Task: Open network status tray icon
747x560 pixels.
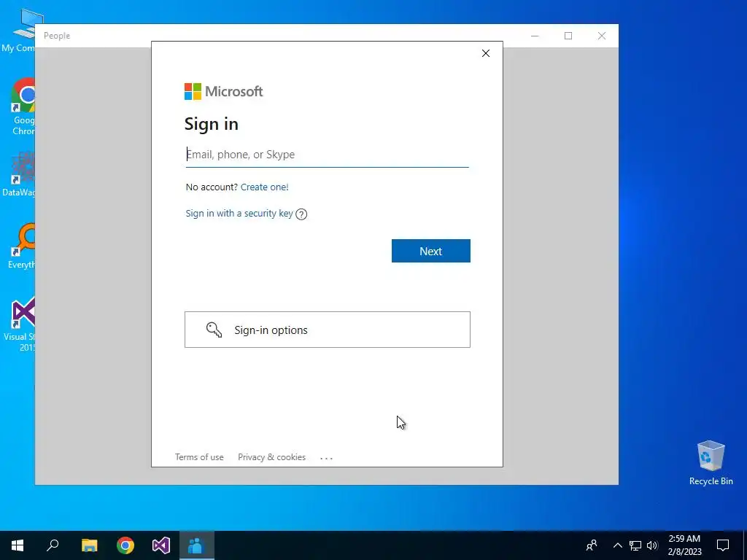Action: (x=635, y=545)
